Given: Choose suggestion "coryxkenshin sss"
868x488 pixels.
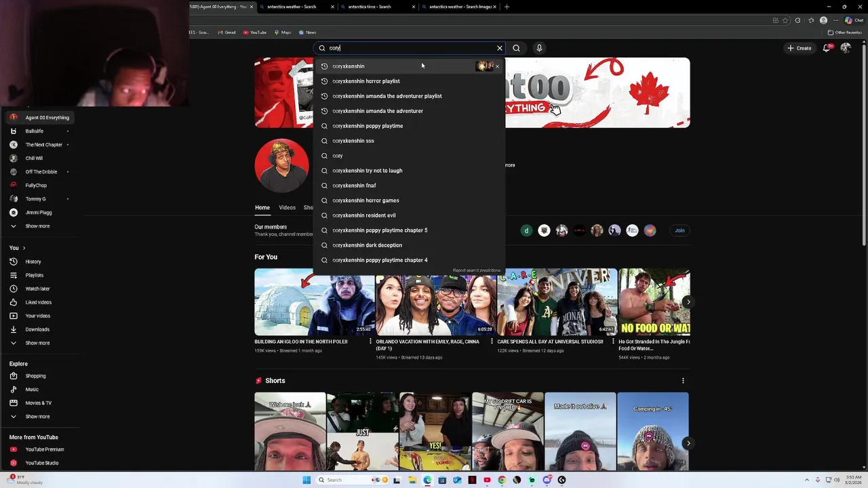Looking at the screenshot, I should 410,141.
